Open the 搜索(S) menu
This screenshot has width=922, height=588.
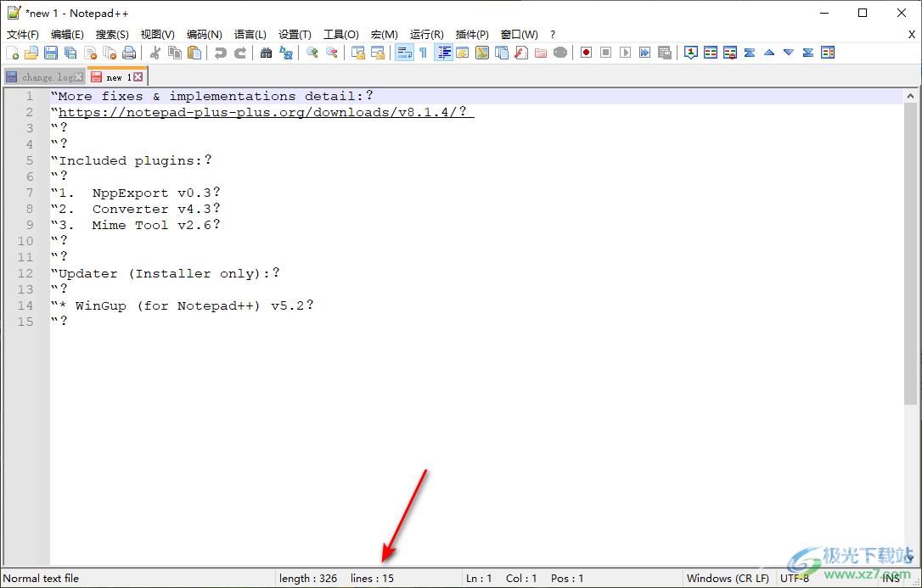(112, 35)
